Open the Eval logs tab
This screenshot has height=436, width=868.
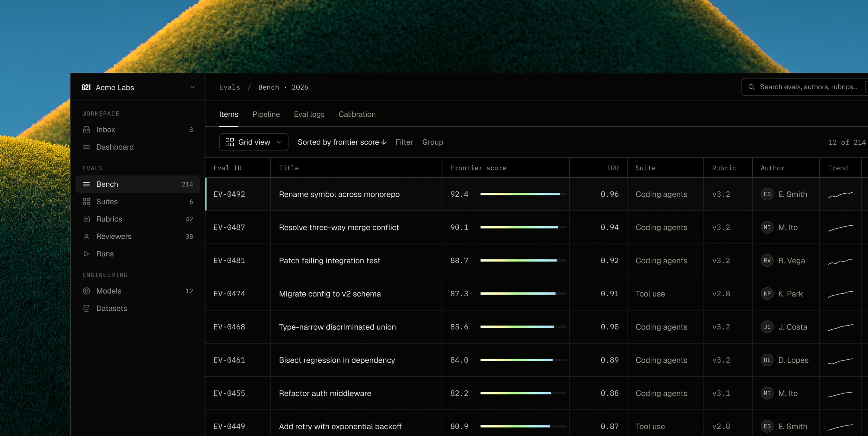[x=309, y=114]
